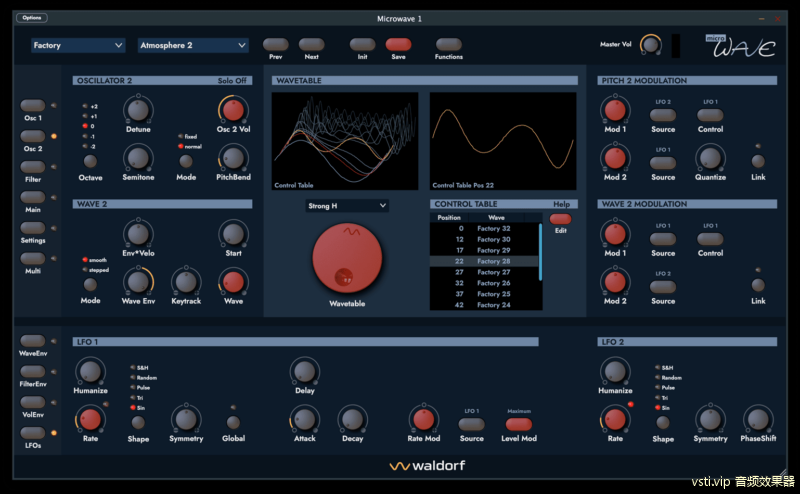Screen dimensions: 800x494
Task: Click the LFO 1 Delay knob
Action: click(x=305, y=372)
